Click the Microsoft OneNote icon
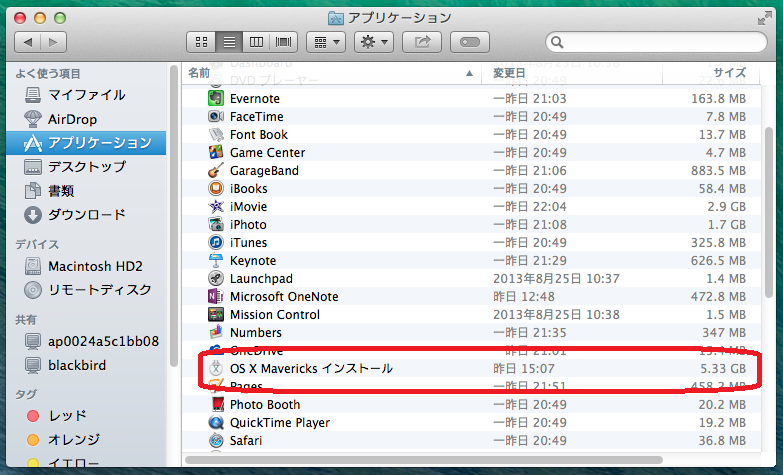Screen dimensions: 783x475 216,296
